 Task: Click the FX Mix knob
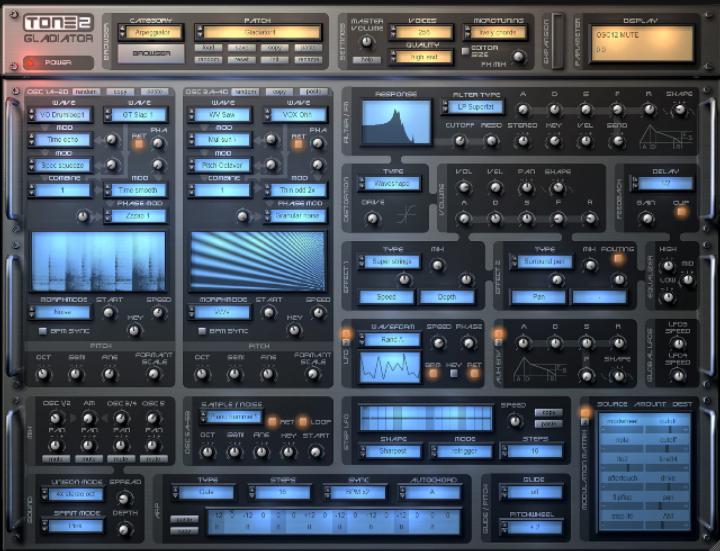[518, 56]
